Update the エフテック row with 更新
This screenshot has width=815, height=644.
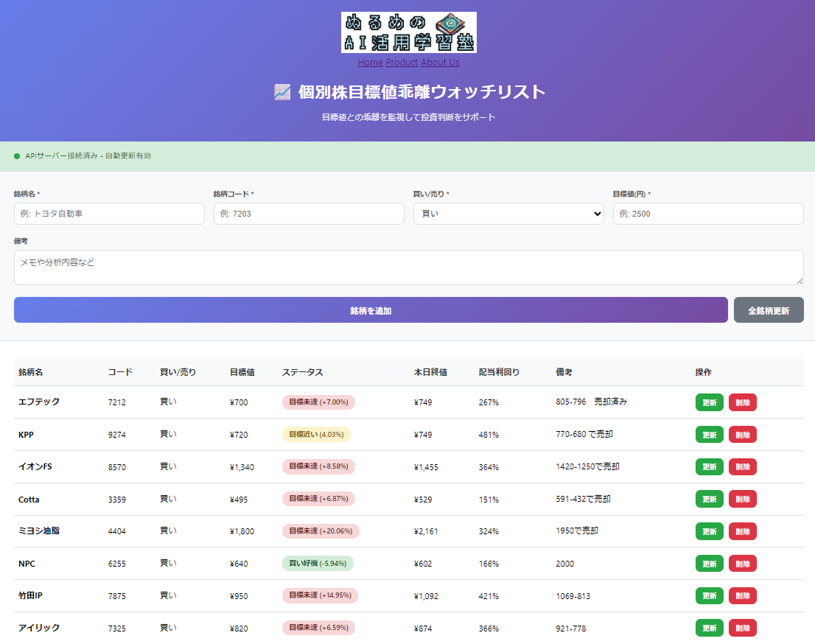(x=709, y=402)
